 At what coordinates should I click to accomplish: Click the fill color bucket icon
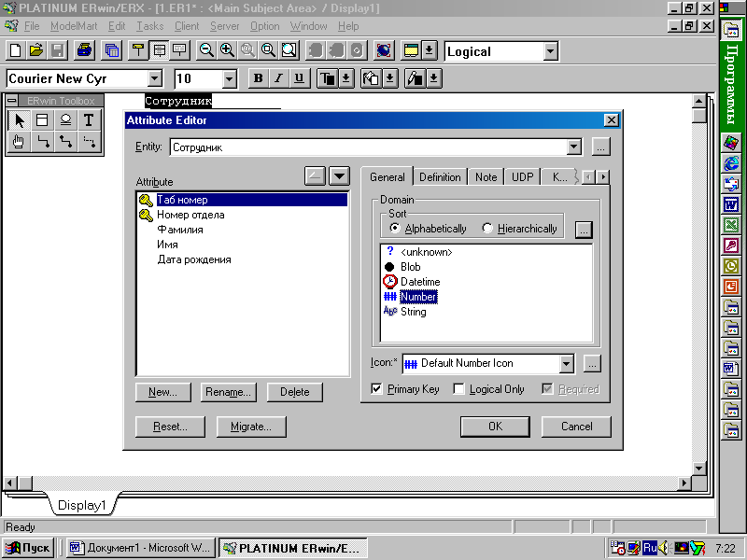pos(371,78)
